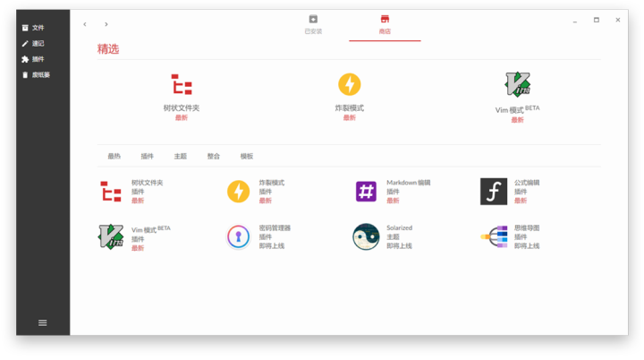Open featured 树状文件夹 large icon

182,85
